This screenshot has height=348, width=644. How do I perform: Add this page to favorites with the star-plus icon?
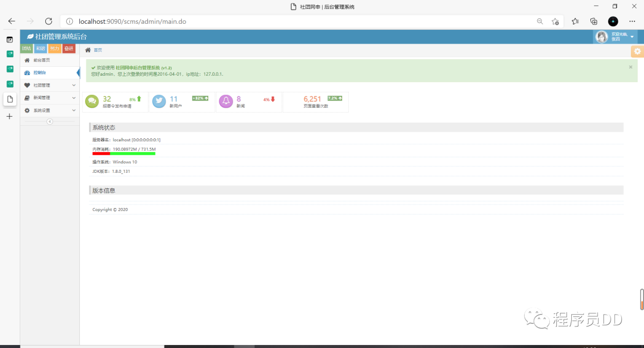555,21
